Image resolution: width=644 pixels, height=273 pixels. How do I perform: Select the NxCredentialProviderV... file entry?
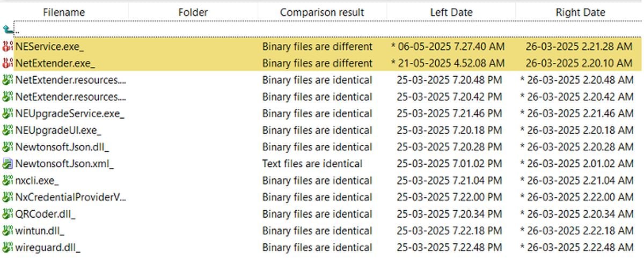coord(70,197)
